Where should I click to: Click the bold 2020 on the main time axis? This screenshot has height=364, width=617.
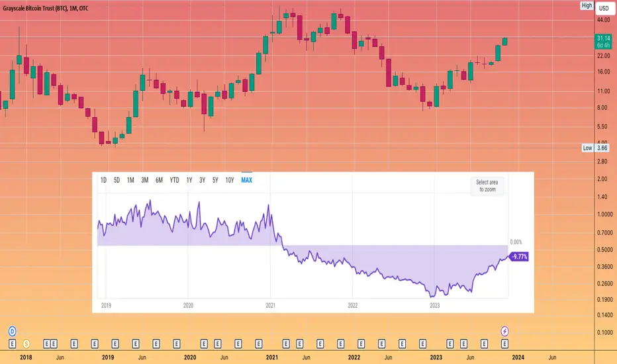[x=190, y=357]
